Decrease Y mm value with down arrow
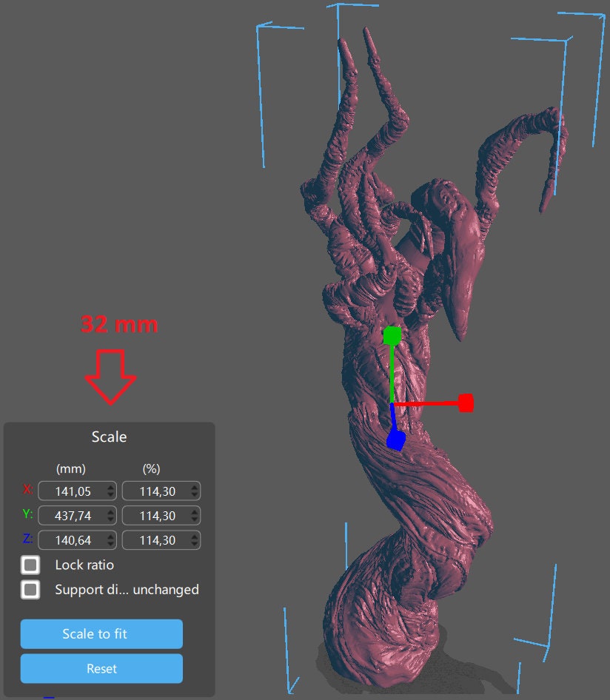Screen dimensions: 610x700 coord(111,519)
